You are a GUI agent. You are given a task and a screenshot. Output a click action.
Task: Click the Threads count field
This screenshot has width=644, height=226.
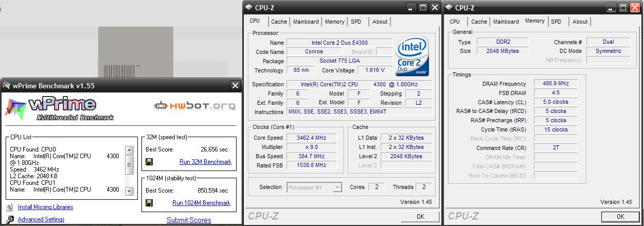pos(424,187)
